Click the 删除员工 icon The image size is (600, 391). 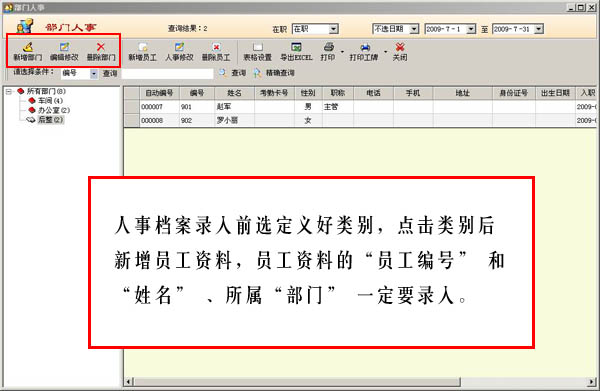[x=216, y=51]
